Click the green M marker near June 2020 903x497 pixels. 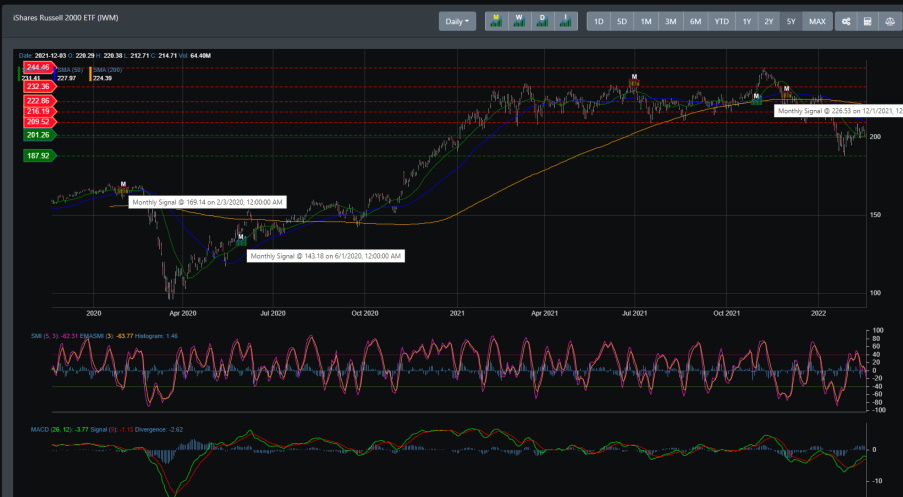tap(241, 237)
